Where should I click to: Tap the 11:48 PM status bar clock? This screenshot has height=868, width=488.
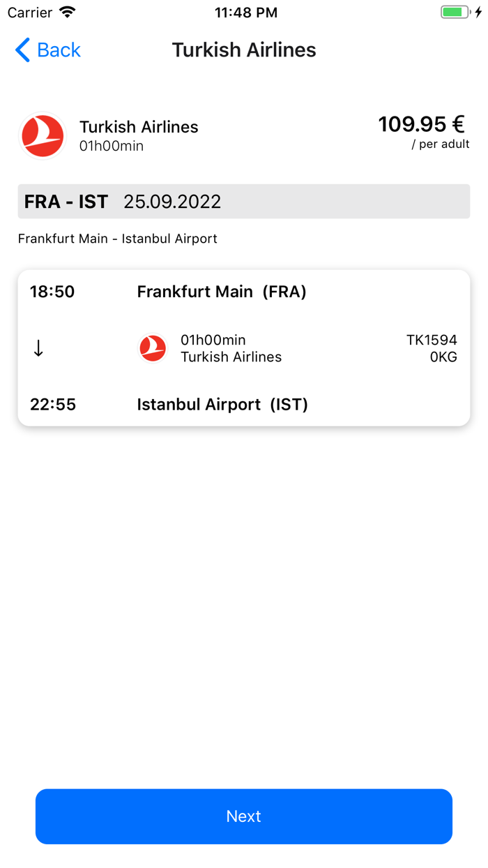click(246, 13)
